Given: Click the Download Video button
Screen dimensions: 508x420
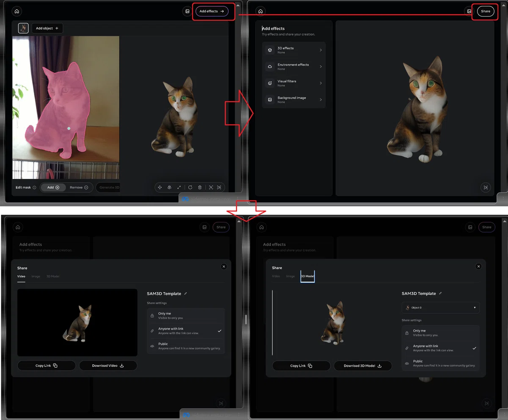Looking at the screenshot, I should 108,365.
